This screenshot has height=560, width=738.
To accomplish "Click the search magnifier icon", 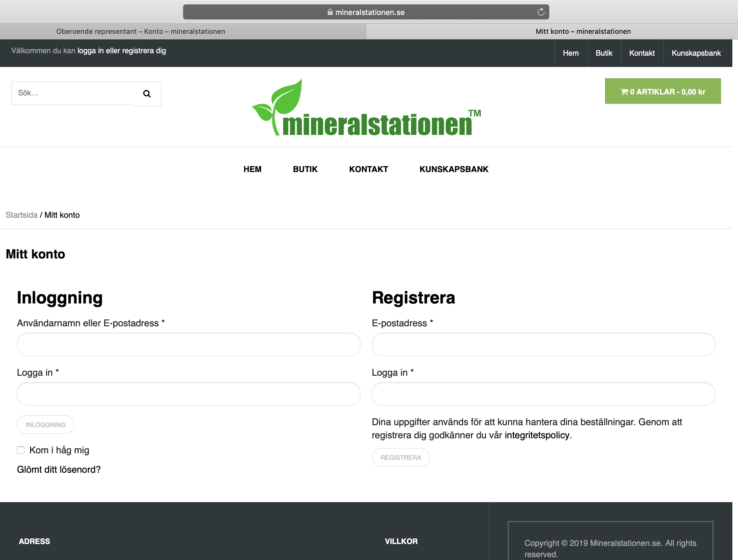I will [147, 94].
